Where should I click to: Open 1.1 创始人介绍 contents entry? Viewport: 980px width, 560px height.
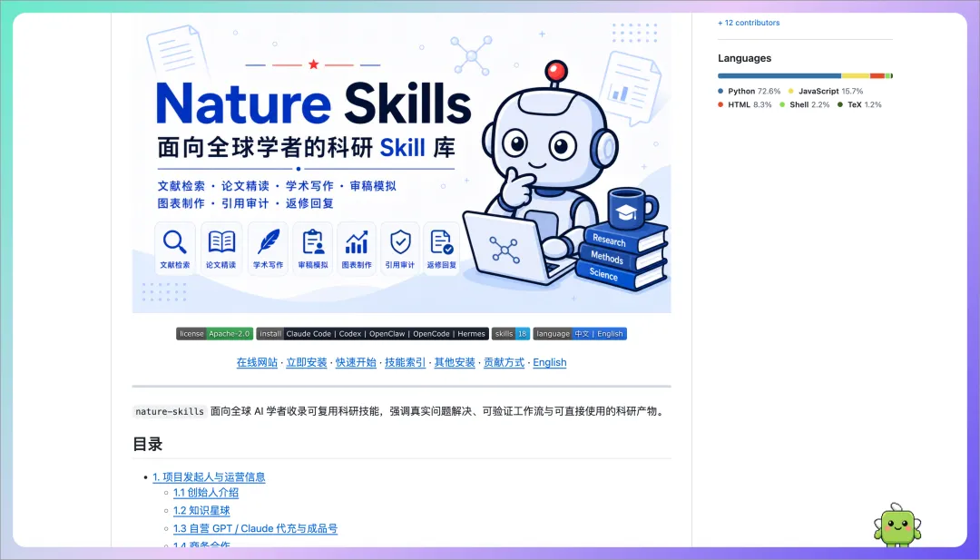coord(206,493)
